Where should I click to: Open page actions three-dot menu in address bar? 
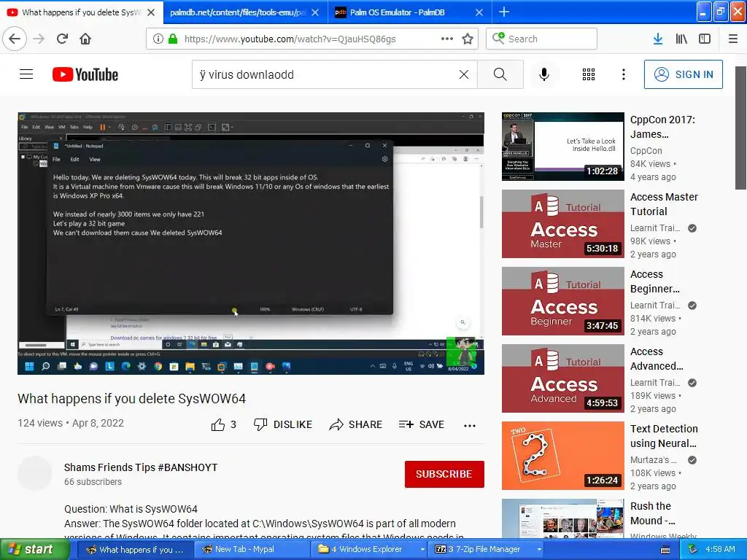tap(447, 39)
